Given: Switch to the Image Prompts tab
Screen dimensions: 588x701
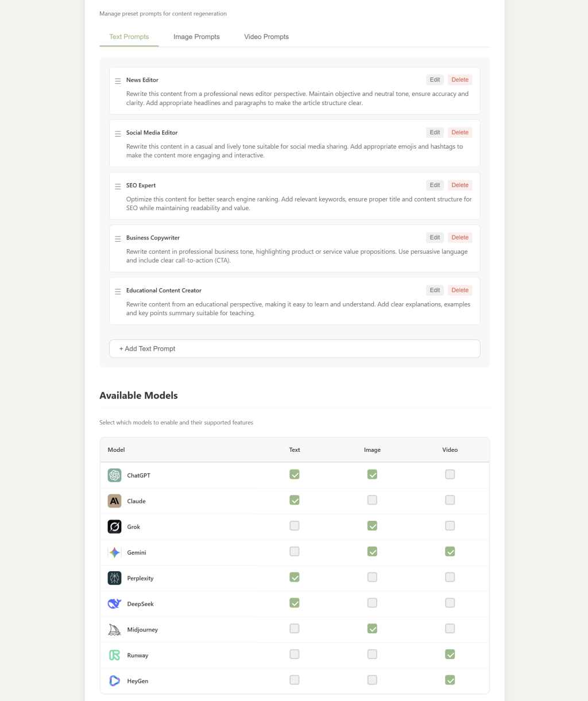Looking at the screenshot, I should pos(196,37).
